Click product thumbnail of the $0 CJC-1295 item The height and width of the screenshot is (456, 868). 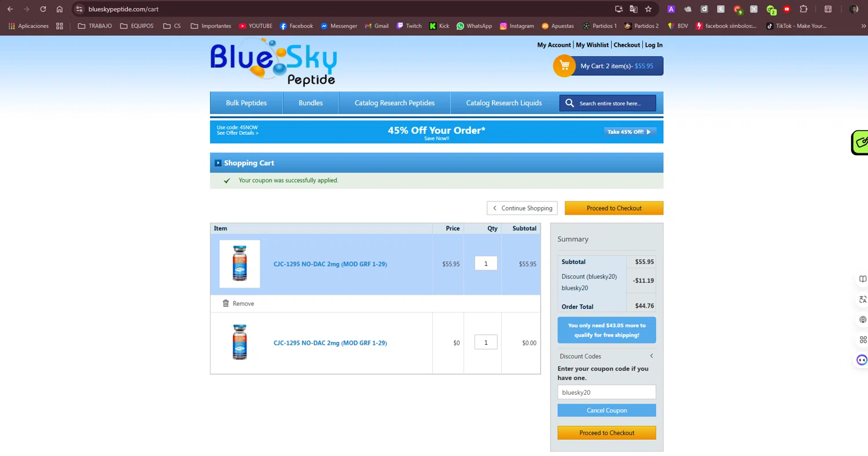(240, 343)
